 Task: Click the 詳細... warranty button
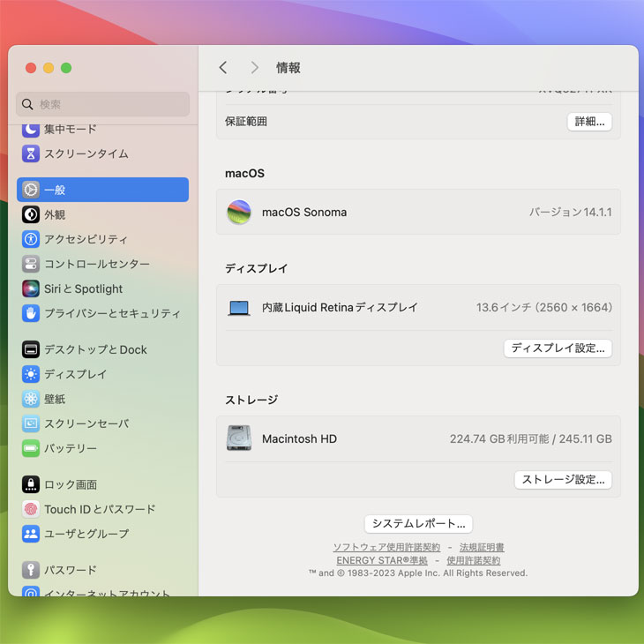[x=589, y=122]
